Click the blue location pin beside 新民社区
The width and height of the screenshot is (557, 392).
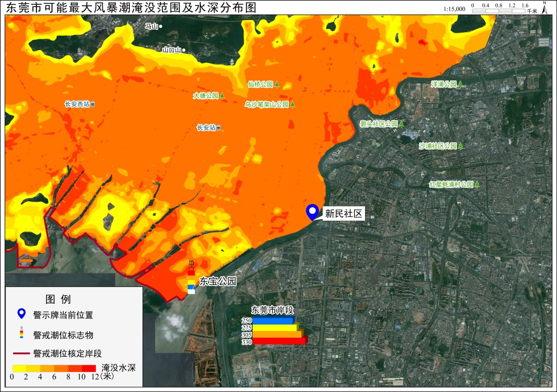pyautogui.click(x=312, y=212)
